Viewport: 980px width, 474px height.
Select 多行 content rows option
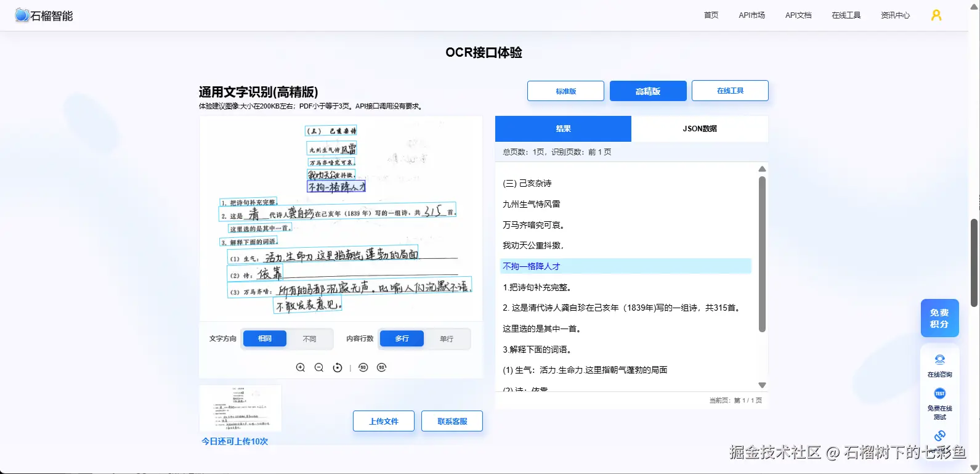[402, 338]
